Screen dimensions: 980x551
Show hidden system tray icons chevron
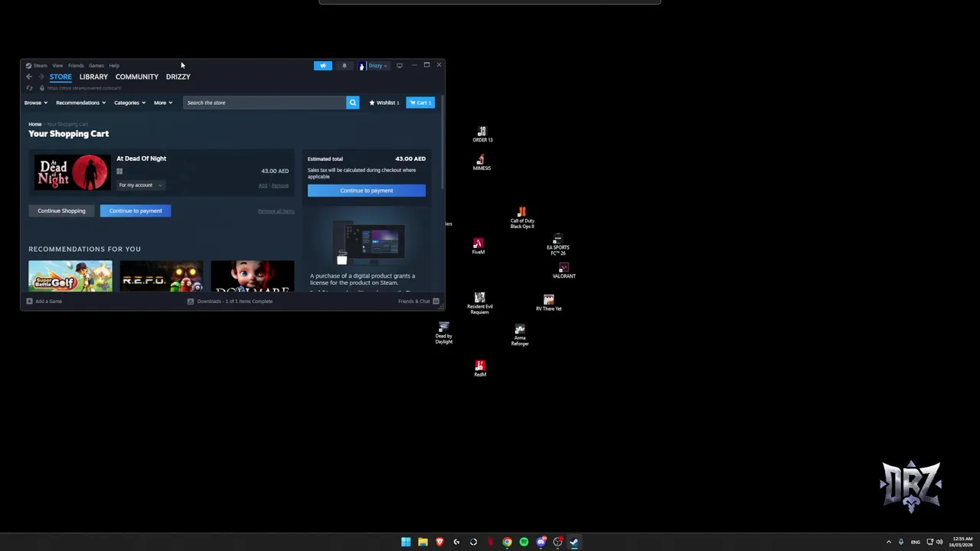(x=889, y=542)
